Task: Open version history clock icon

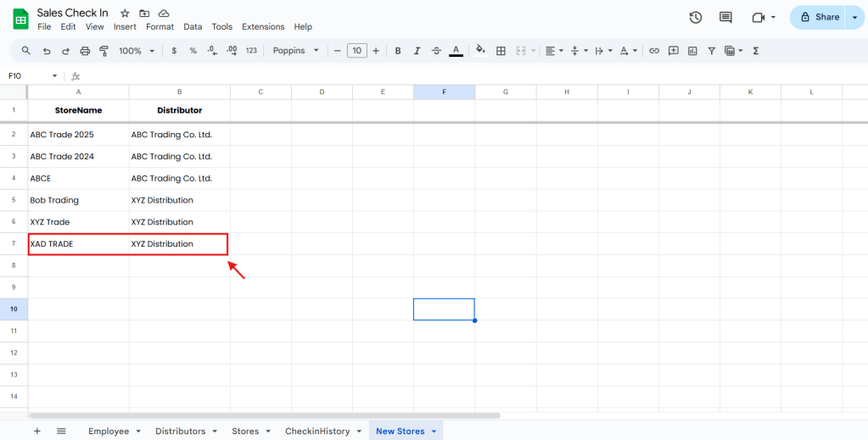Action: click(x=696, y=17)
